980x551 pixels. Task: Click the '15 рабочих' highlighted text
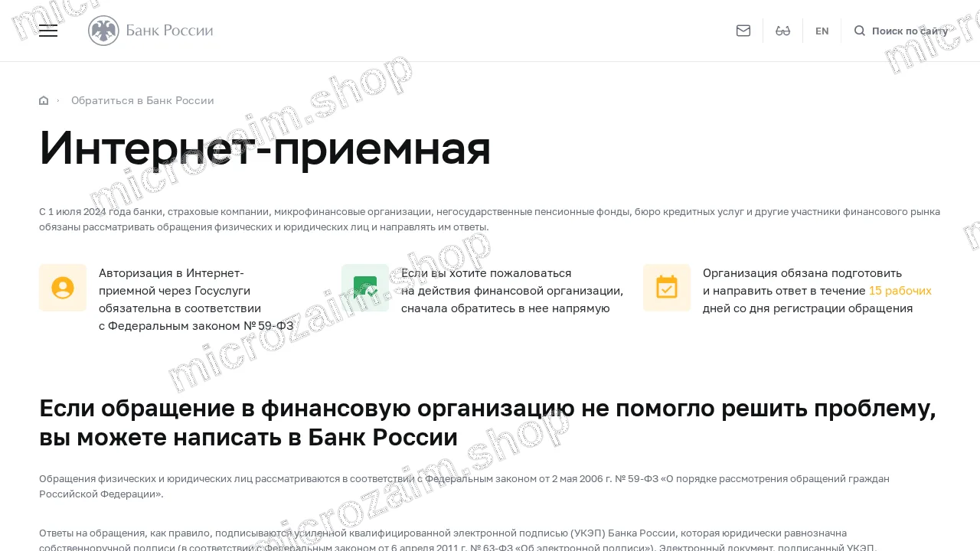900,291
